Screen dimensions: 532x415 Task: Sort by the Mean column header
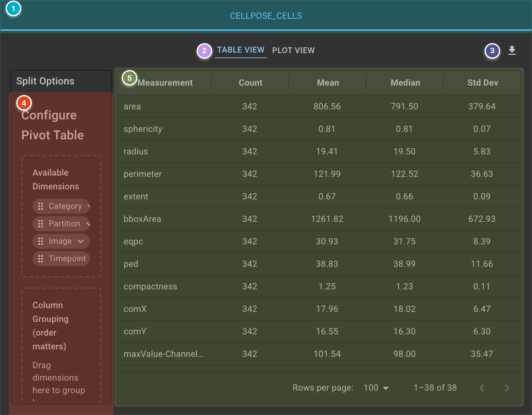(x=328, y=83)
